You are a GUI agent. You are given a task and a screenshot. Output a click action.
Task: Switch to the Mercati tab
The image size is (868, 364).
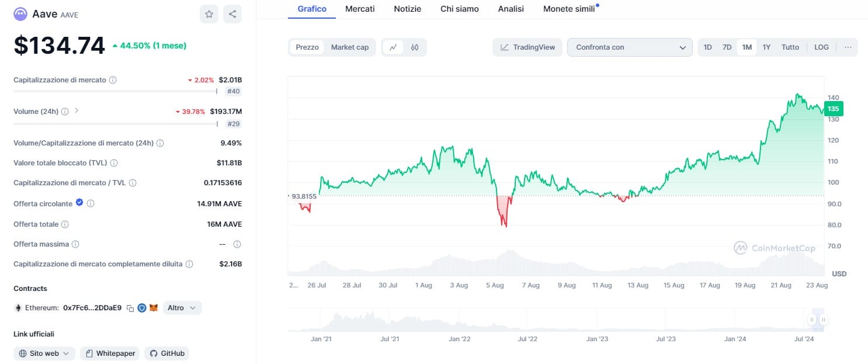(360, 9)
